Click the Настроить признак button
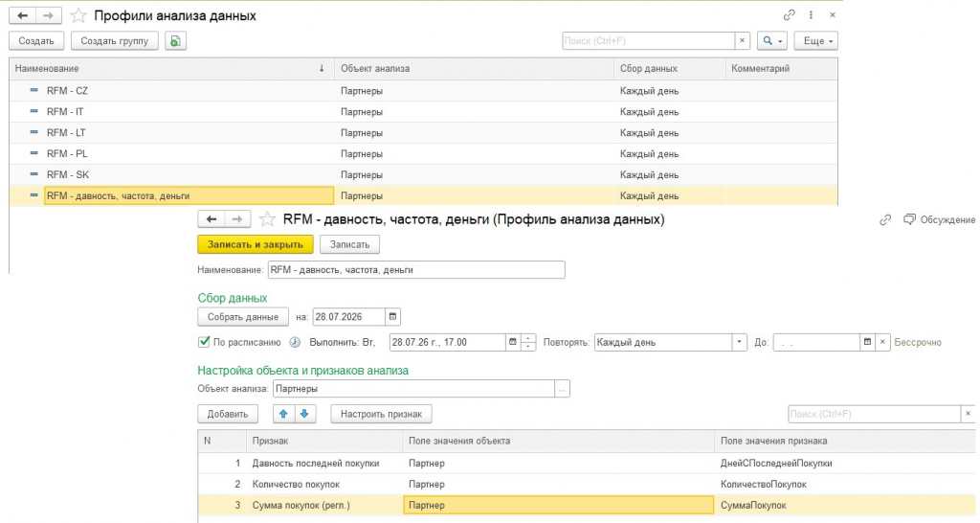The height and width of the screenshot is (523, 980). [x=381, y=414]
